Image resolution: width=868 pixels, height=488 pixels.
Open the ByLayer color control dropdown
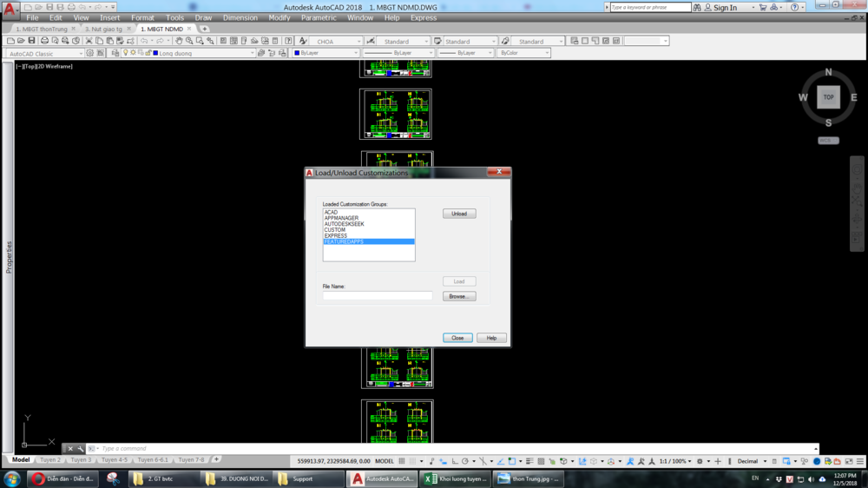pyautogui.click(x=325, y=53)
